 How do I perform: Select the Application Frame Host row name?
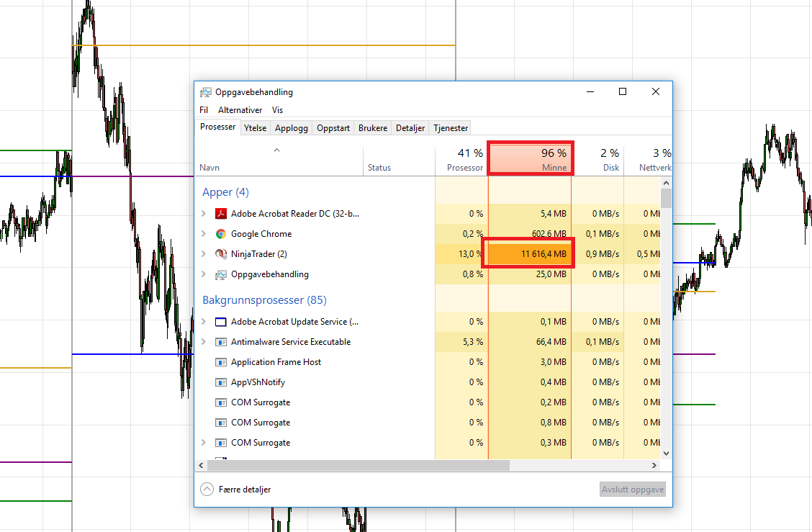(x=276, y=362)
